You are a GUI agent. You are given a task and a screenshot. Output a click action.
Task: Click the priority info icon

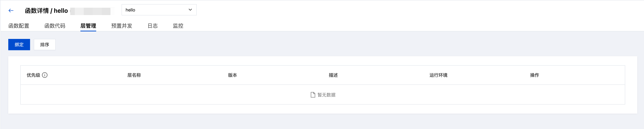45,75
